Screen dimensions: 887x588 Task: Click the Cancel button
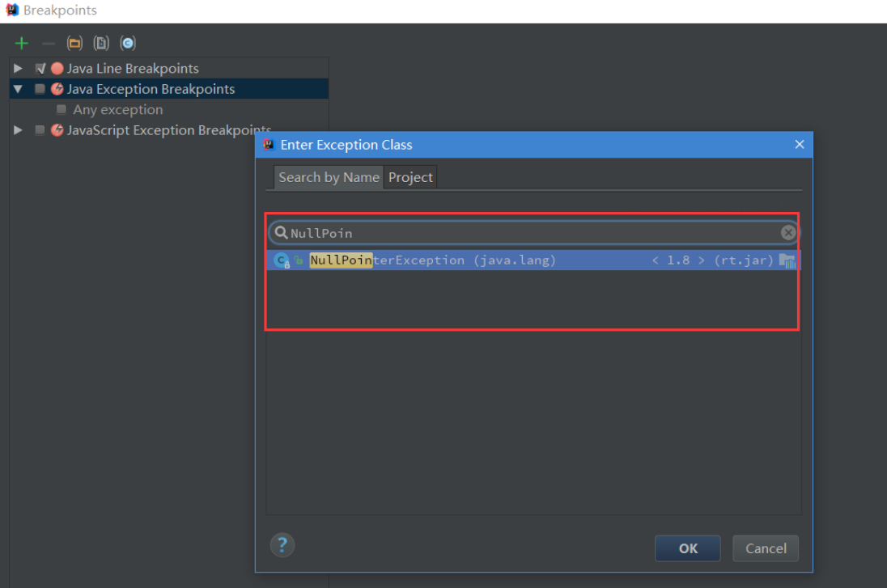(x=766, y=548)
